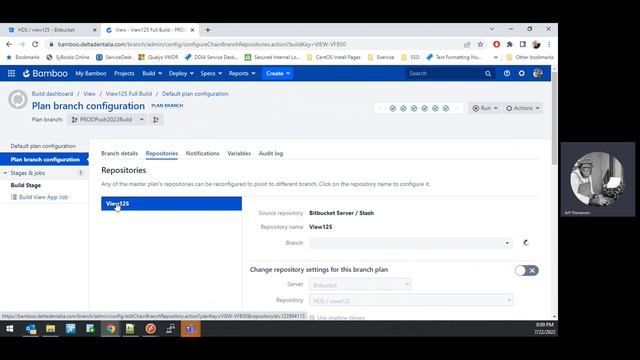Open the Other bookmarks folder
The image size is (640, 360).
click(530, 57)
